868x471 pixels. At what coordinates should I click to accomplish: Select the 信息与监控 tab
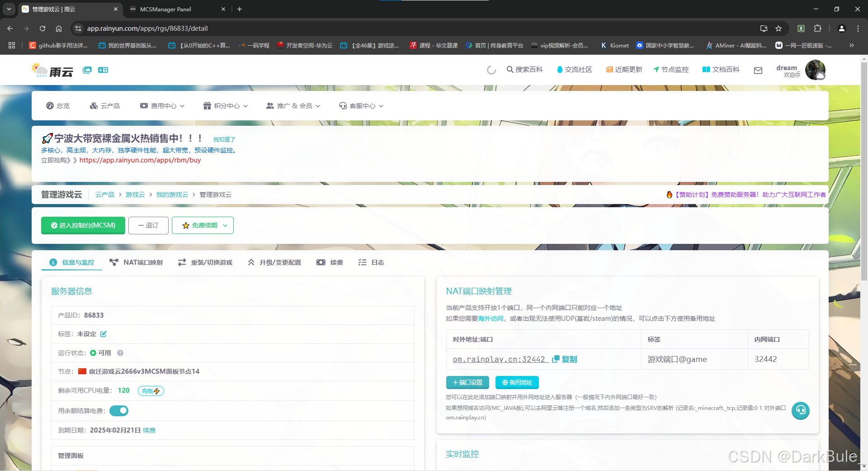coord(72,262)
